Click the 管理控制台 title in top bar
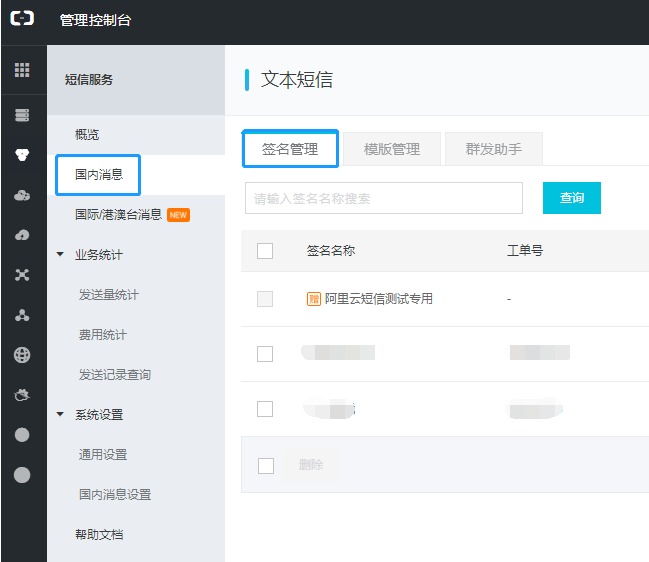 95,20
